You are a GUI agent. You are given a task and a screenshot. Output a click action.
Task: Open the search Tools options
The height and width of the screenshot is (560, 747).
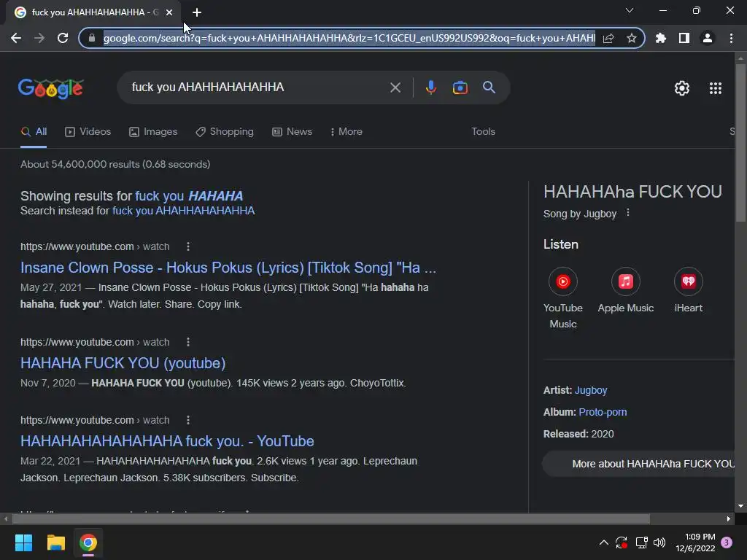click(x=483, y=132)
